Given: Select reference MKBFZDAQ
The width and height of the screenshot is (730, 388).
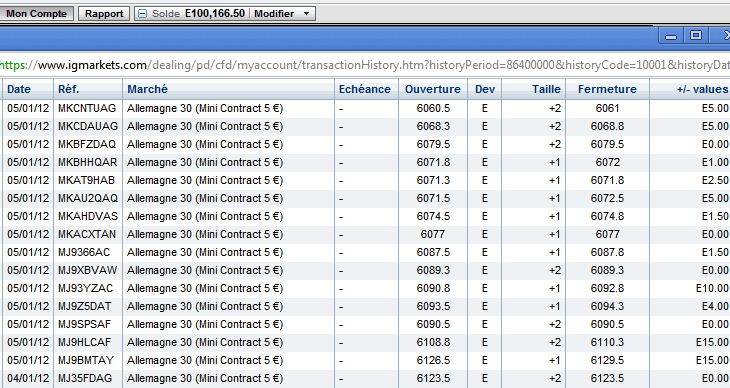Looking at the screenshot, I should coord(87,144).
